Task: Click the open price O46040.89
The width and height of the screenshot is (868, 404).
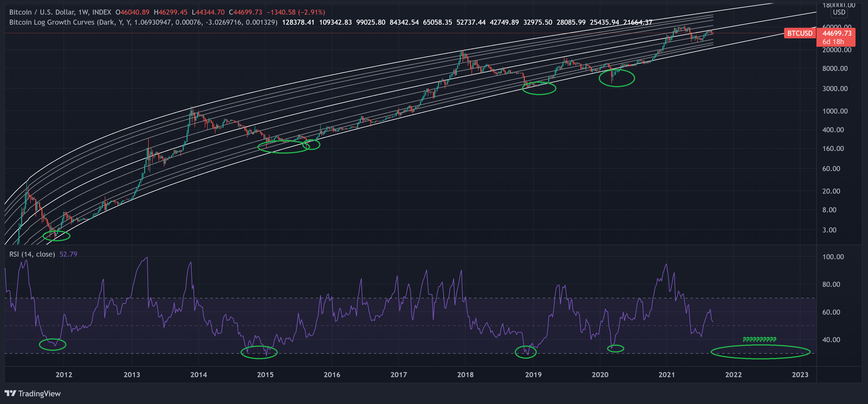Action: point(132,12)
